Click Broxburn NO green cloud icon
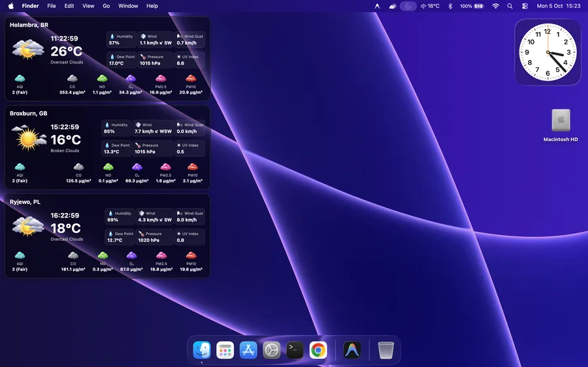The width and height of the screenshot is (588, 367). point(108,167)
